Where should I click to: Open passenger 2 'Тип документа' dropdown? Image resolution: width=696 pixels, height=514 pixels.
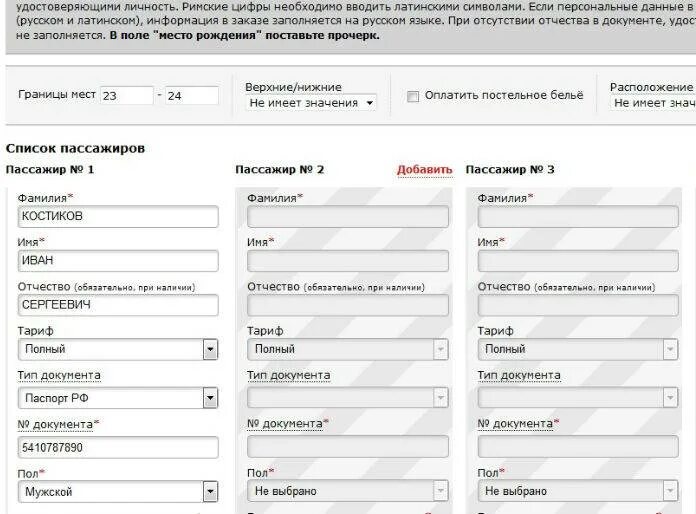348,397
